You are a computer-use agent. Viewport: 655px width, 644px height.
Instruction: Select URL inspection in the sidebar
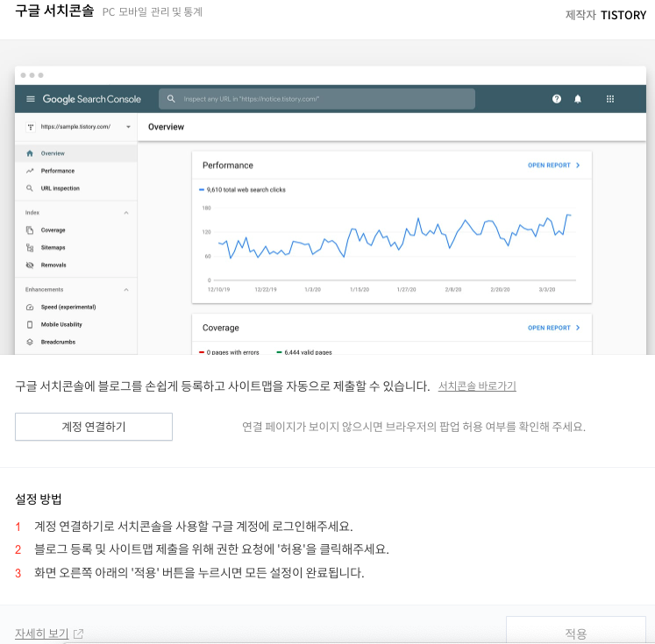[75, 188]
